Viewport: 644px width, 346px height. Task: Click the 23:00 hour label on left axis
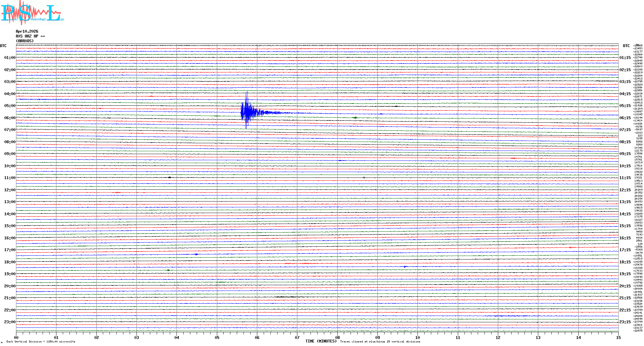click(x=10, y=322)
